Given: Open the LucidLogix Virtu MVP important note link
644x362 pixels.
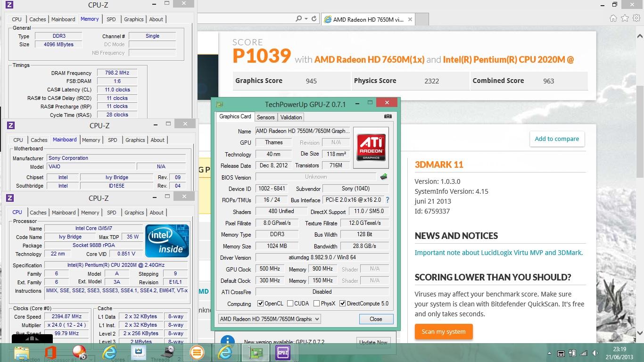Looking at the screenshot, I should coord(499,253).
